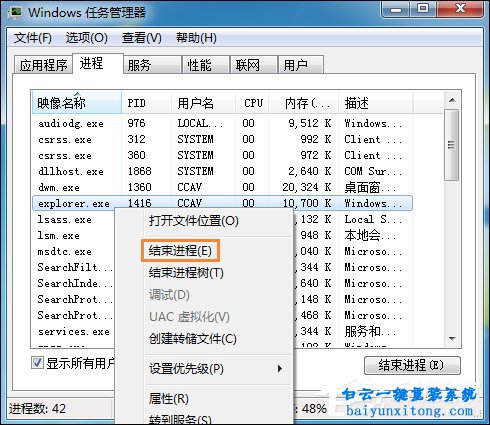Select the audiodg.exe process row
This screenshot has height=425, width=490.
tap(222, 123)
